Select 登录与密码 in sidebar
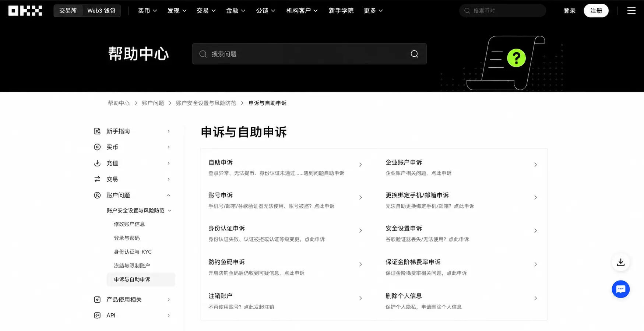 [x=127, y=238]
